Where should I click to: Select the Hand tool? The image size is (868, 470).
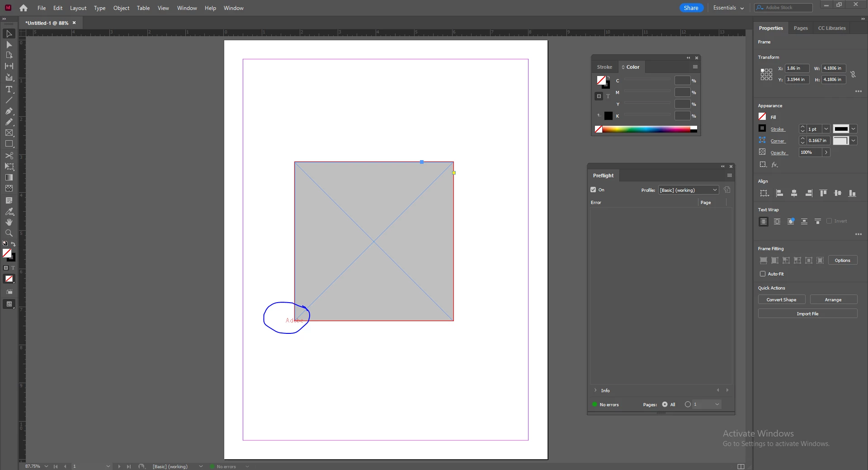(9, 222)
